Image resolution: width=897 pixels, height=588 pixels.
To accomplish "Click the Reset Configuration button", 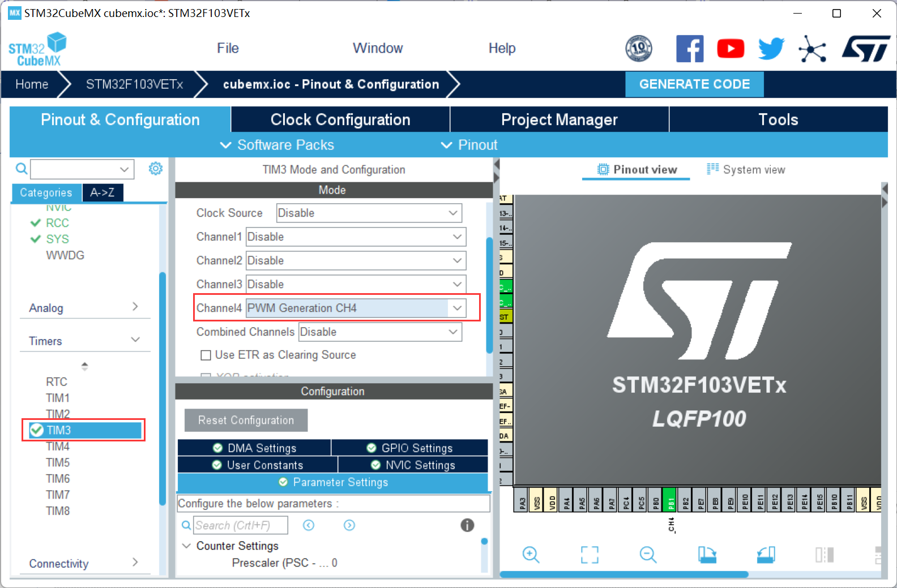I will pyautogui.click(x=246, y=420).
